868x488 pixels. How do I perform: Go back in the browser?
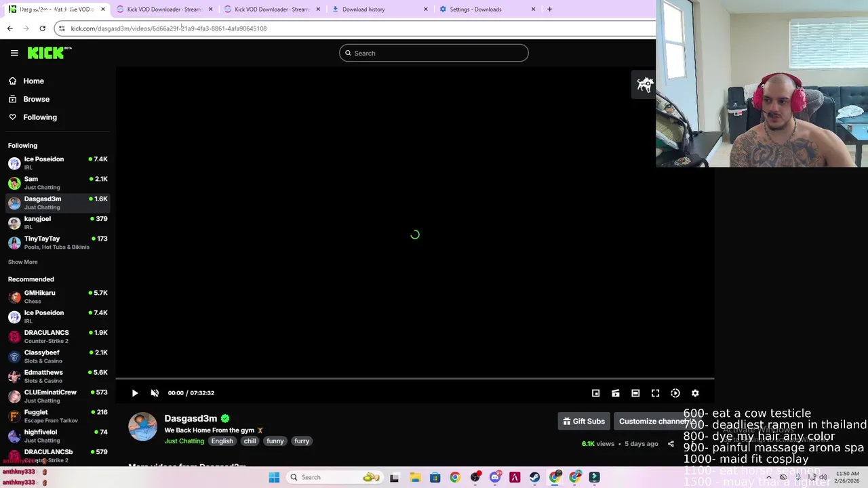pos(9,28)
